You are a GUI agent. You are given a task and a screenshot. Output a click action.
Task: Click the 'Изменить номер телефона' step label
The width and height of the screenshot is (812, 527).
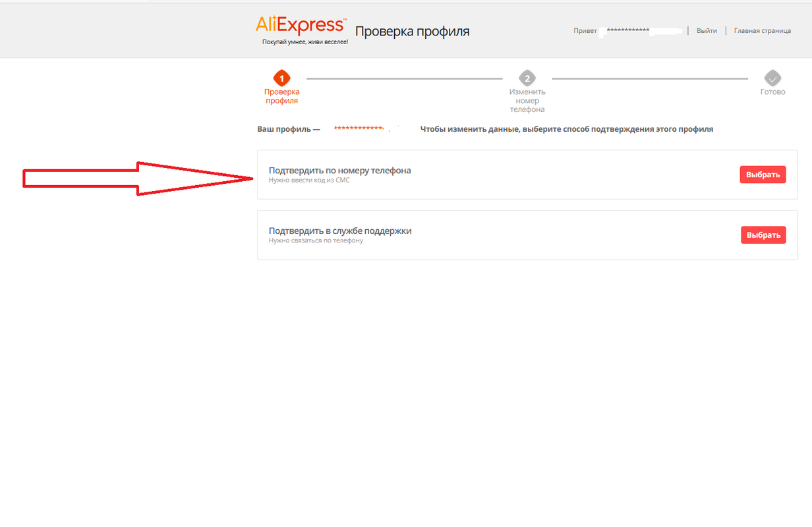(x=527, y=101)
